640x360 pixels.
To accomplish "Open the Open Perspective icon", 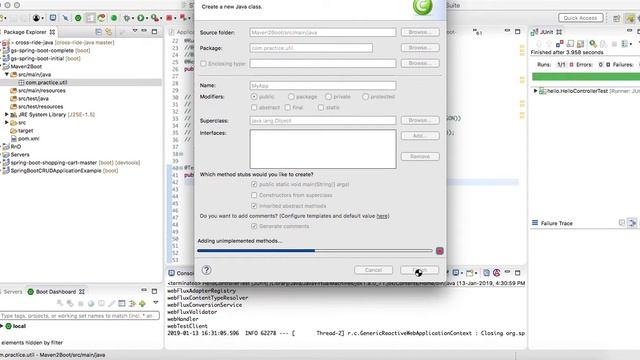I will pos(616,18).
